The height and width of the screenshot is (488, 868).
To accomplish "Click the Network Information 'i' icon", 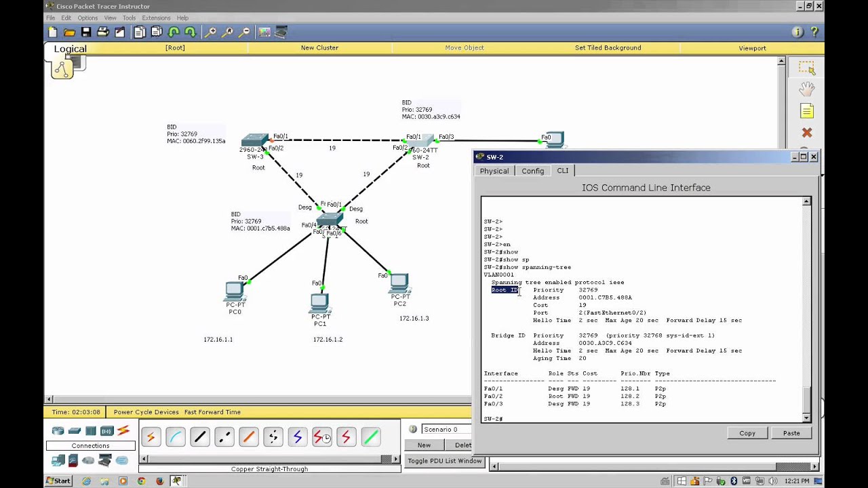I will point(797,32).
